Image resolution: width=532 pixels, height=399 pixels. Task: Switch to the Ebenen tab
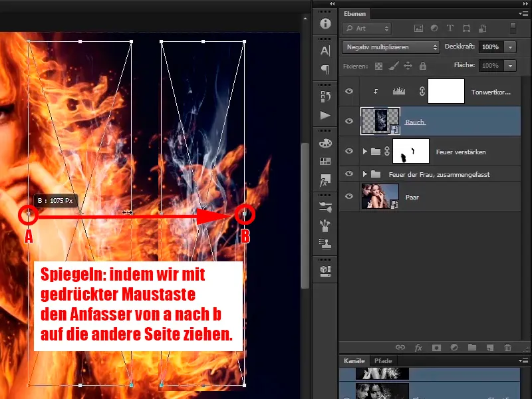pyautogui.click(x=354, y=14)
